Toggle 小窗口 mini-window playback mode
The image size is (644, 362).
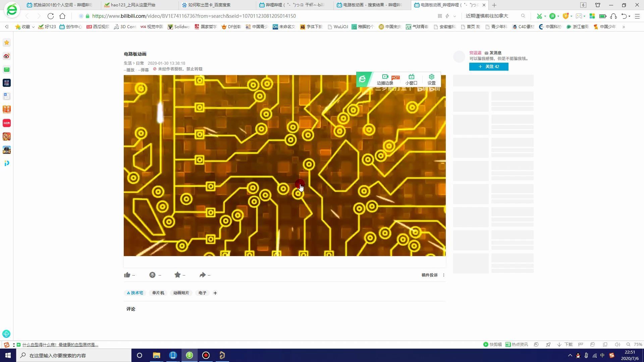[x=411, y=80]
